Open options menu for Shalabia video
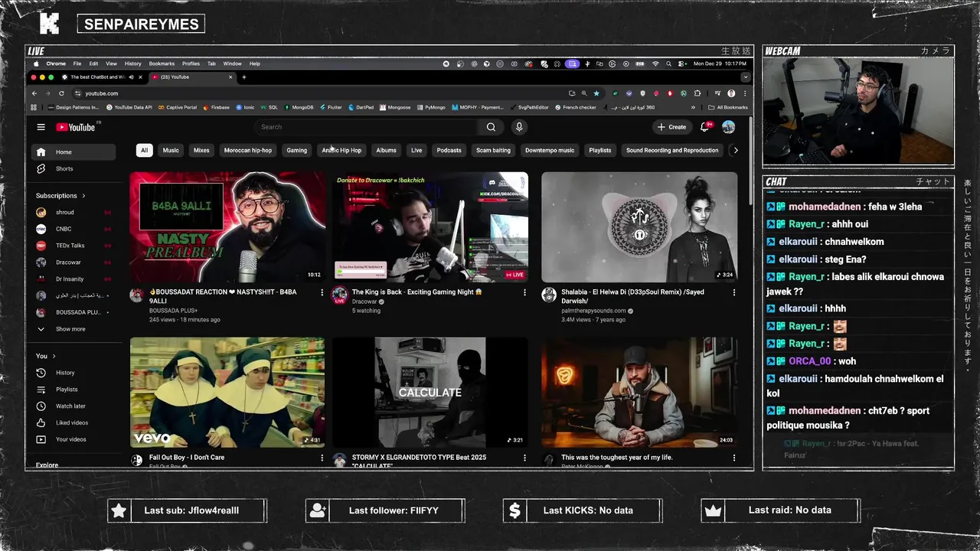 733,292
